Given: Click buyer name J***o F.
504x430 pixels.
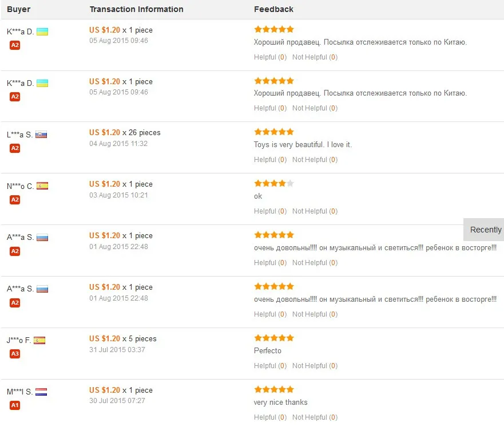Looking at the screenshot, I should 19,340.
